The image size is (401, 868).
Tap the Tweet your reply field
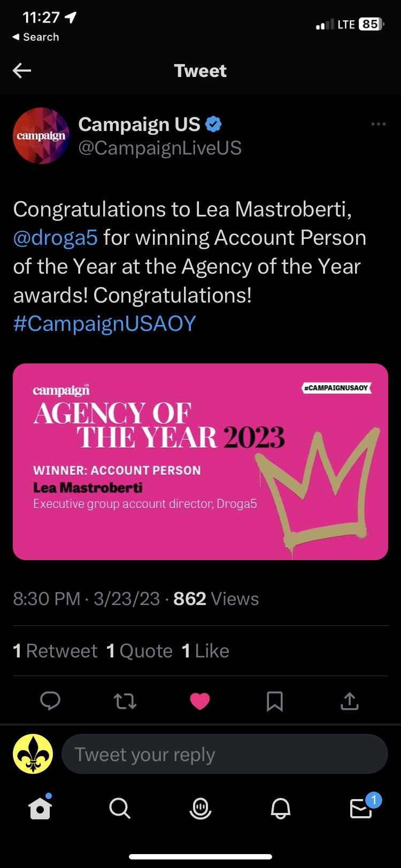[x=225, y=754]
